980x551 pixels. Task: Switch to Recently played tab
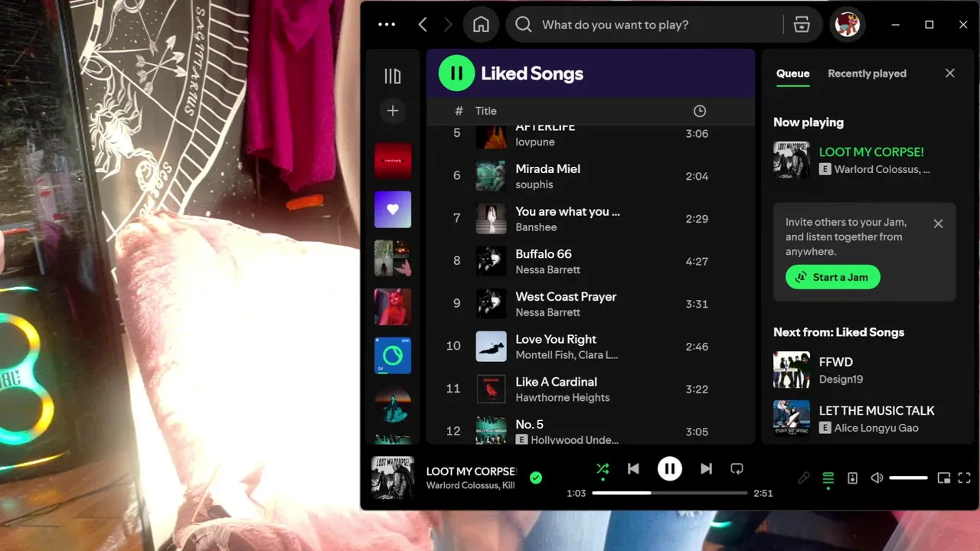click(867, 73)
